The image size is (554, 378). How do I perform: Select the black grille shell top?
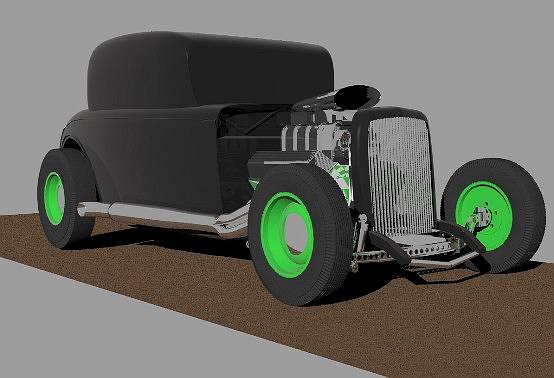pyautogui.click(x=390, y=112)
